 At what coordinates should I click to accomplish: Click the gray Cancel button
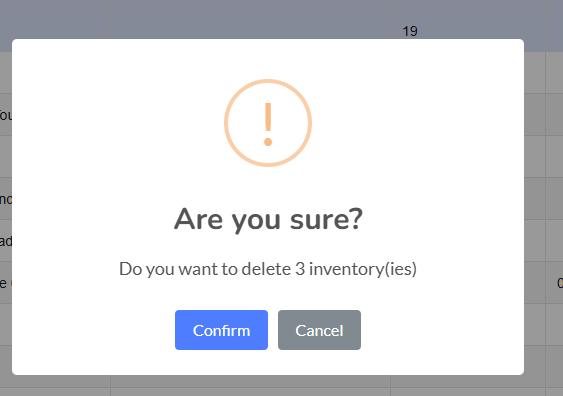tap(319, 330)
